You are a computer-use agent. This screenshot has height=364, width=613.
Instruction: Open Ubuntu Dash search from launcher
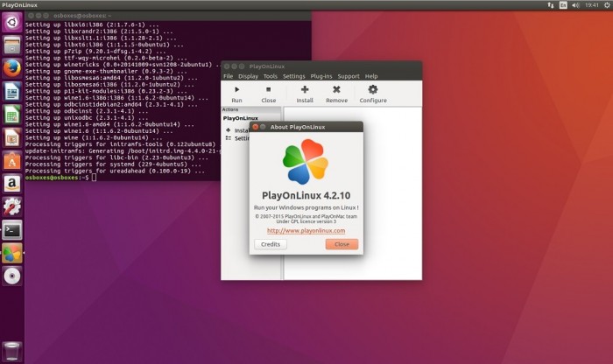pos(12,22)
